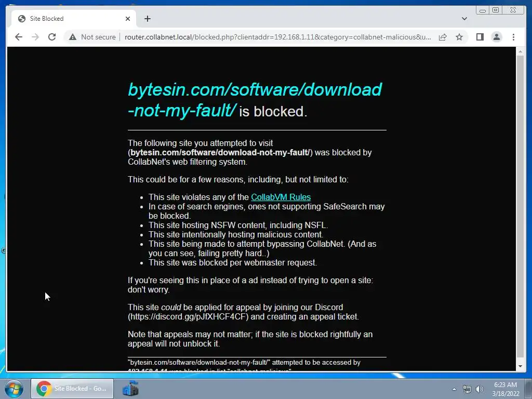The height and width of the screenshot is (399, 532).
Task: Open the Chrome profile menu
Action: (497, 37)
